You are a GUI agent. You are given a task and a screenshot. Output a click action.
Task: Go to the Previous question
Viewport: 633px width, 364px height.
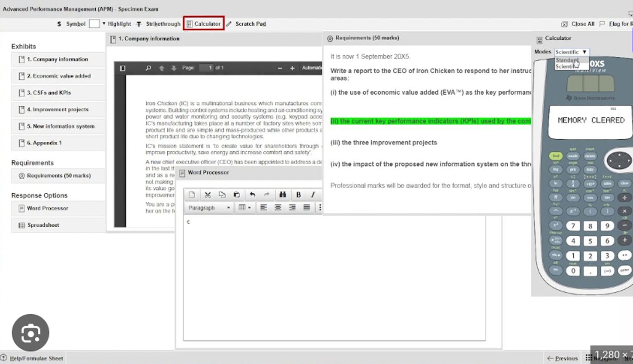tap(562, 358)
